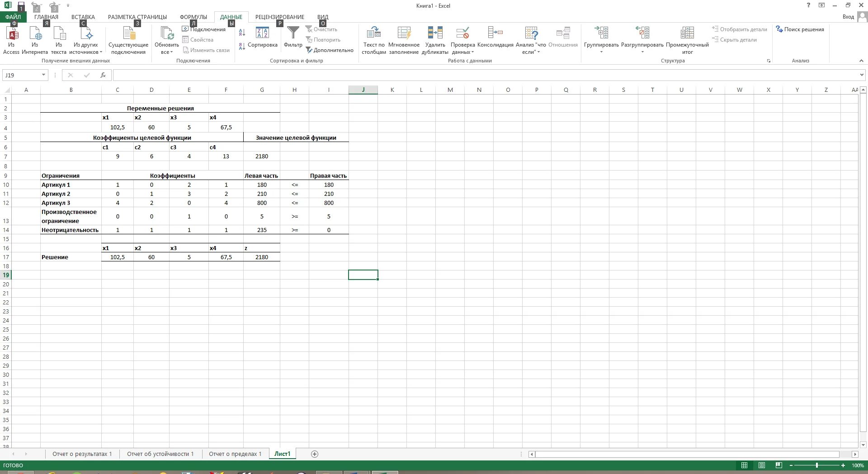Switch to РЕЦЕНЗИРОВАНИЕ tab

(x=279, y=17)
